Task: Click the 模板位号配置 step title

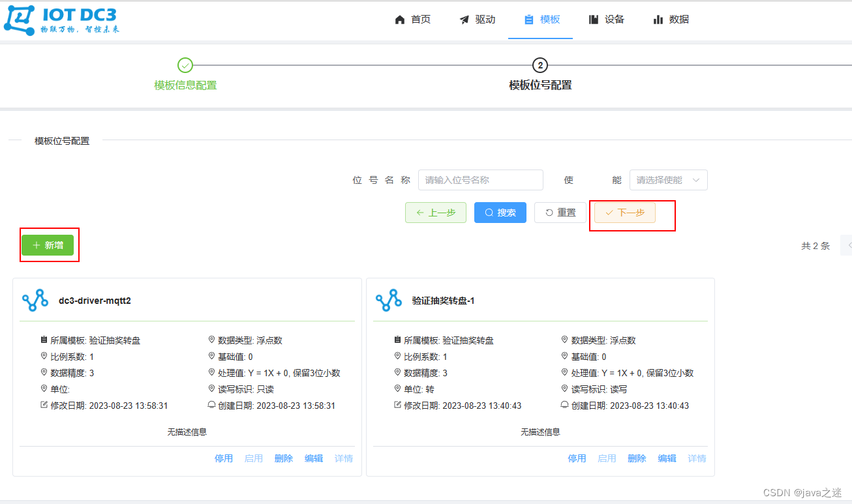Action: click(x=540, y=85)
